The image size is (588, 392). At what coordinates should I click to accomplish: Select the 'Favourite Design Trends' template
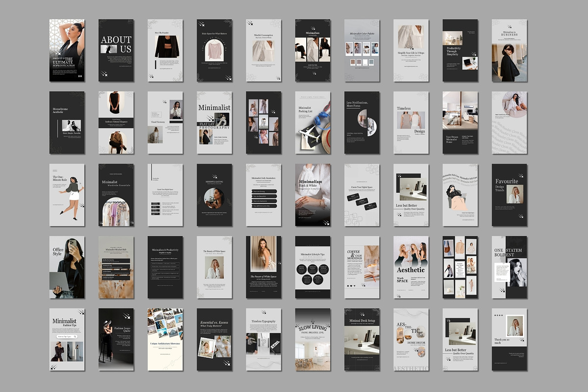(x=509, y=195)
